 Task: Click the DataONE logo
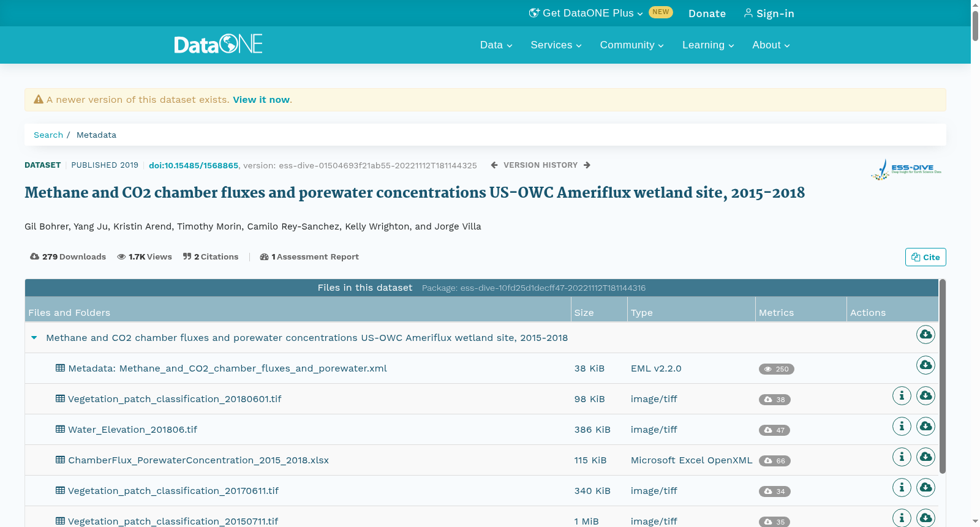tap(218, 44)
